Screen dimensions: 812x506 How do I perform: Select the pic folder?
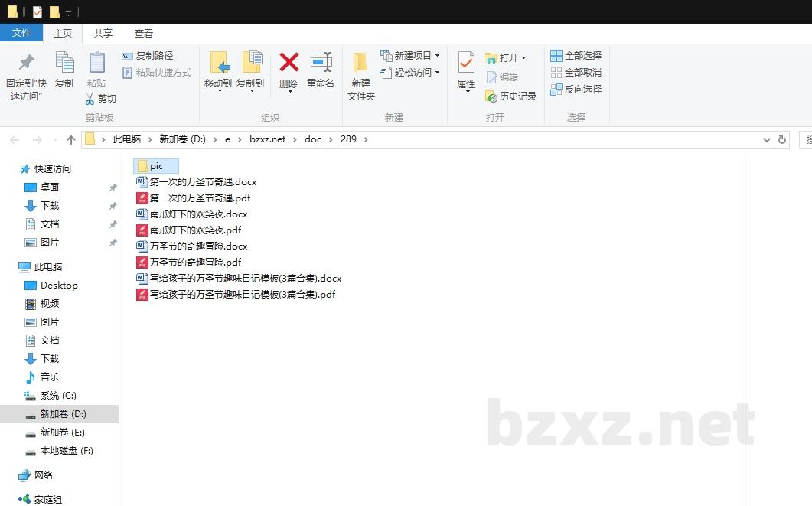156,166
